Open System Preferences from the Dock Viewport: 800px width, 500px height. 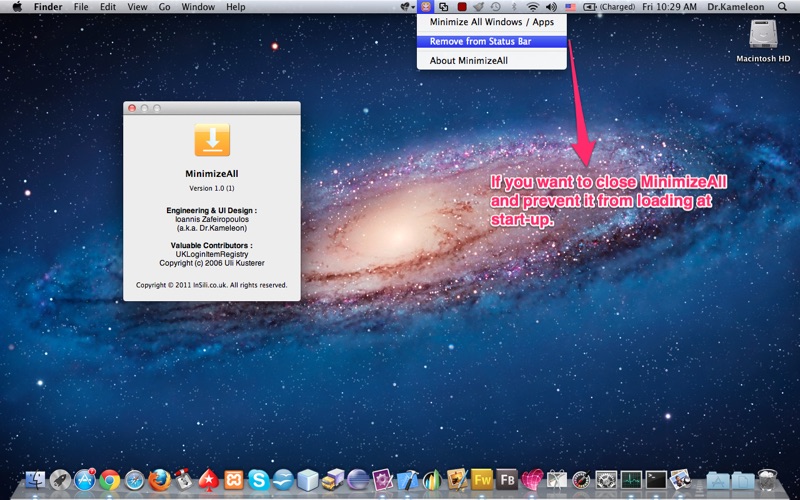coord(606,480)
